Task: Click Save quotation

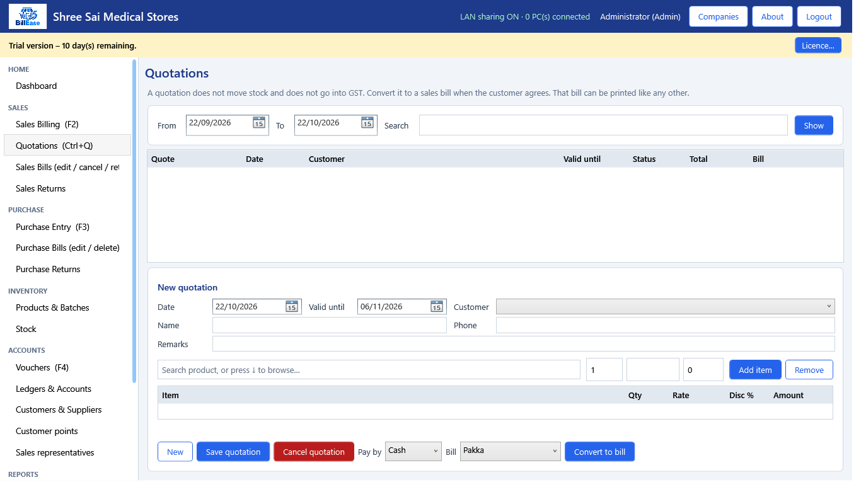Action: click(233, 452)
